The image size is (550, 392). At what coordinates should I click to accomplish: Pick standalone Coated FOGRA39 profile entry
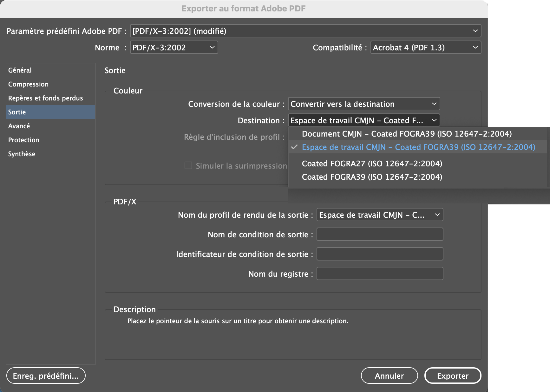tap(372, 177)
